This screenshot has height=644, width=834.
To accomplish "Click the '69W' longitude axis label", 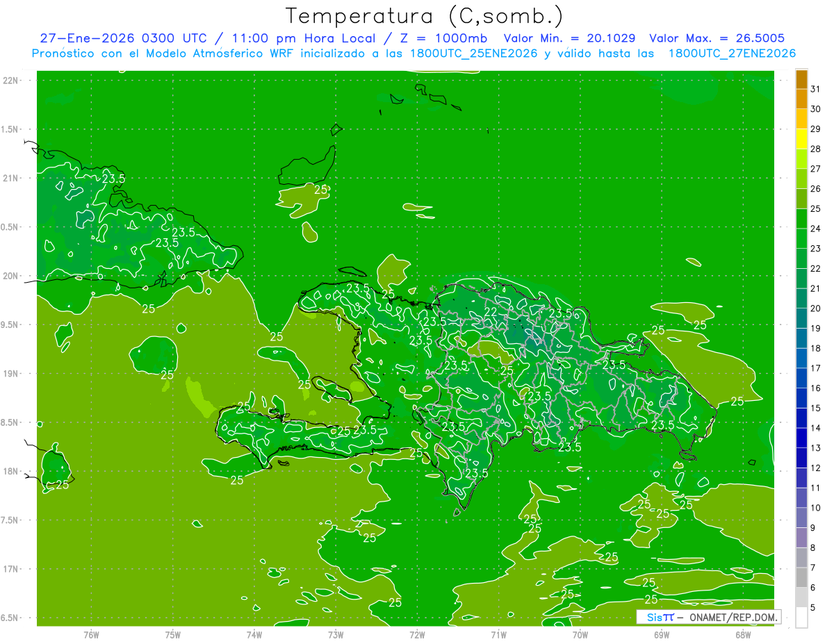I will click(662, 635).
